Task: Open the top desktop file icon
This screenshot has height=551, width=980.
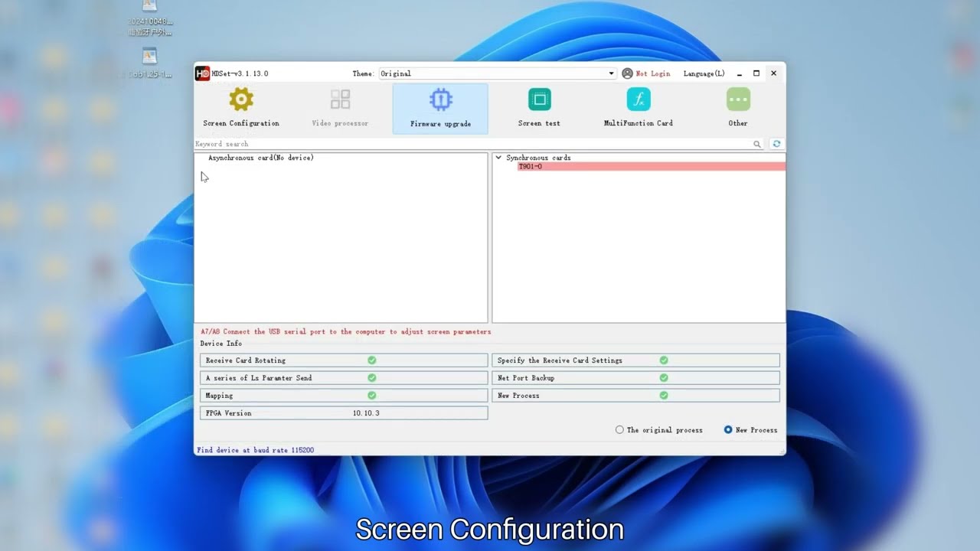Action: coord(150,6)
